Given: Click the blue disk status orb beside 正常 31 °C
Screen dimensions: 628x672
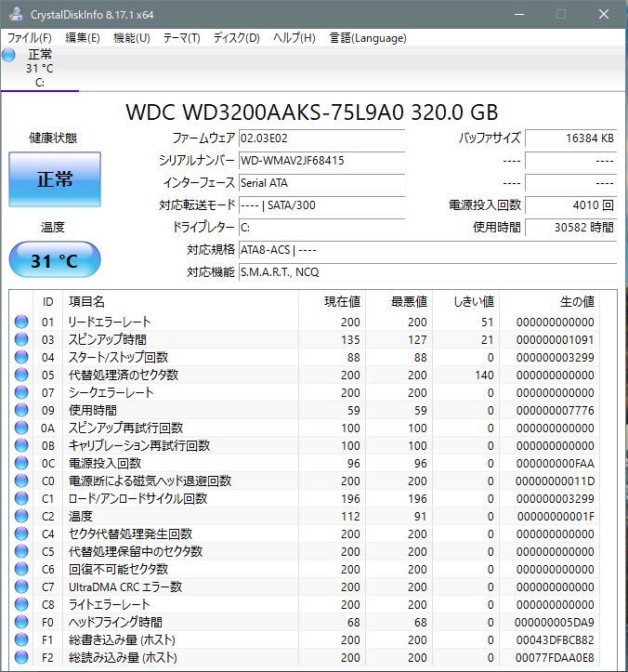Looking at the screenshot, I should 8,55.
